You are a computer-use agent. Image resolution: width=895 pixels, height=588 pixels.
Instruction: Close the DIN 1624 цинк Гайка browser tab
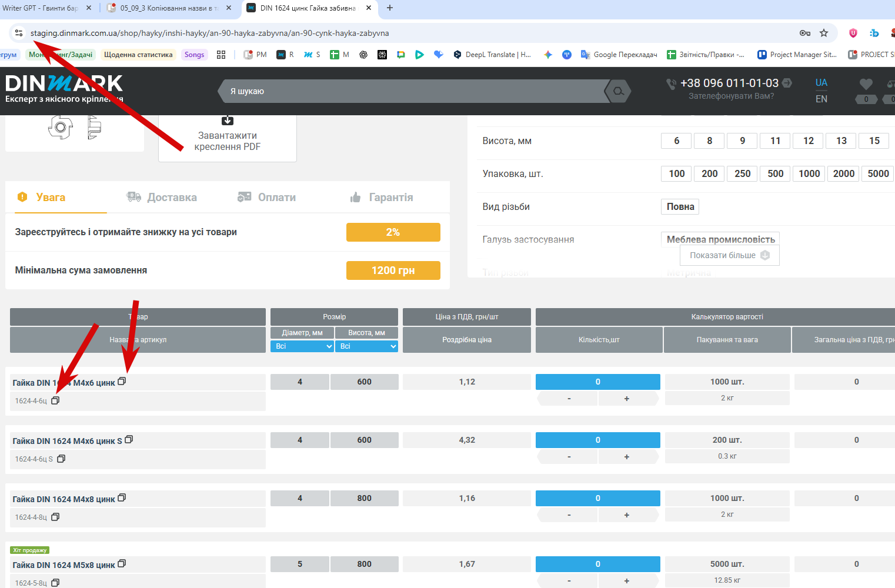[369, 8]
